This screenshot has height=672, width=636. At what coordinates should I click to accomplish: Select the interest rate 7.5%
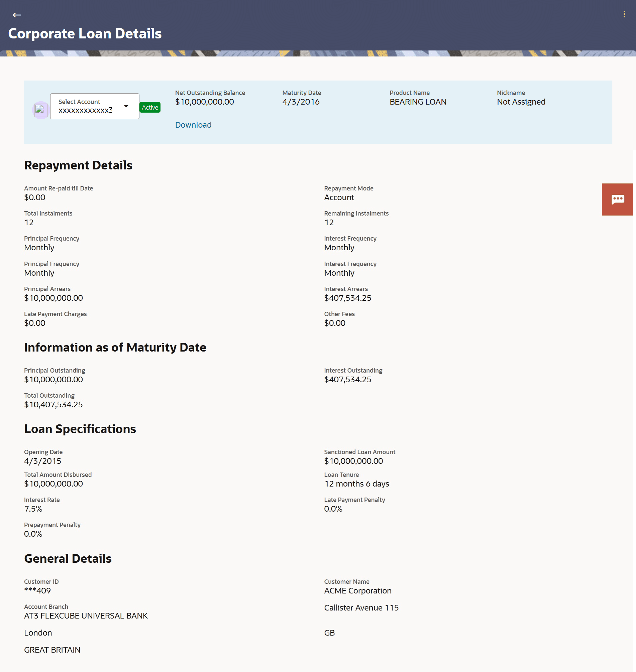click(x=33, y=509)
